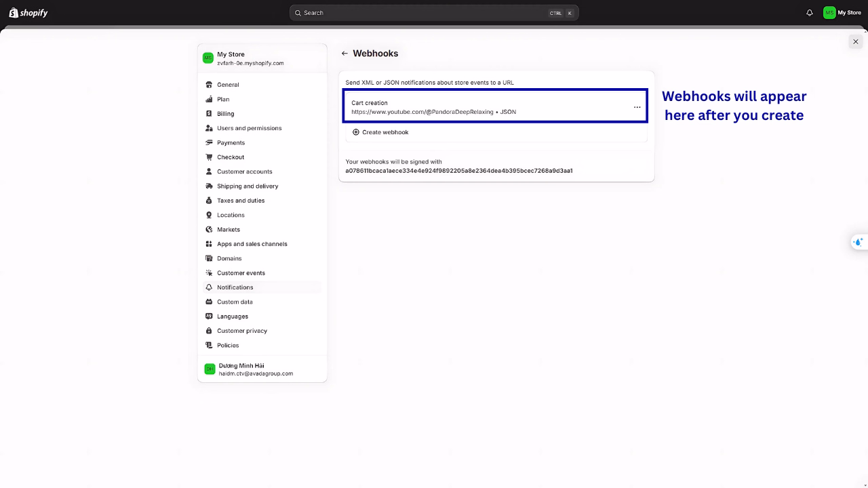Click the Shopify logo
The width and height of the screenshot is (868, 488).
[x=28, y=13]
